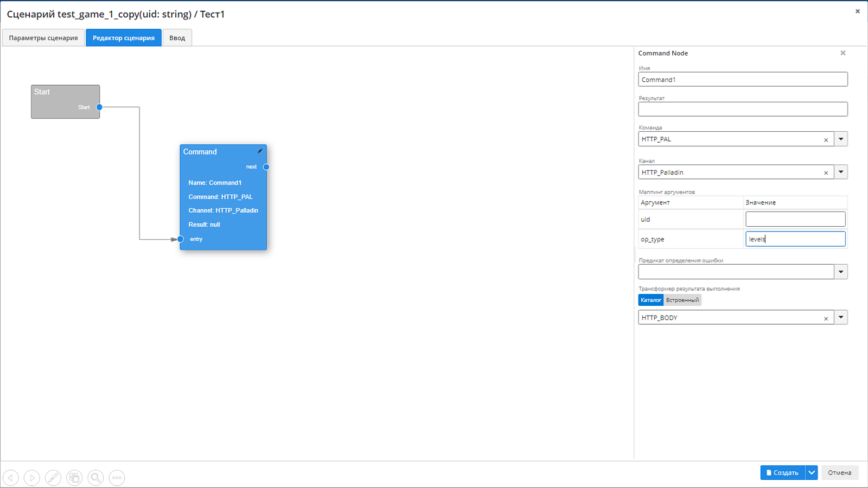Click the Отмена button
This screenshot has width=868, height=488.
pos(839,473)
